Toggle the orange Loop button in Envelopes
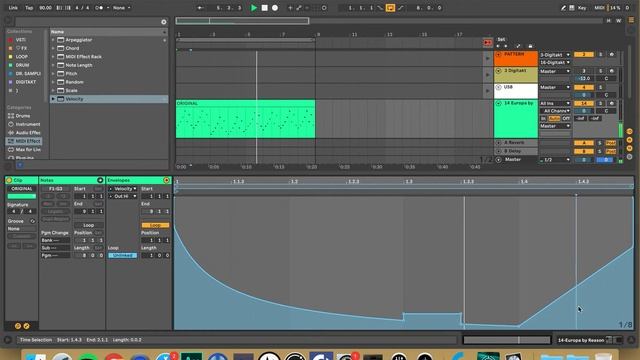 point(155,225)
